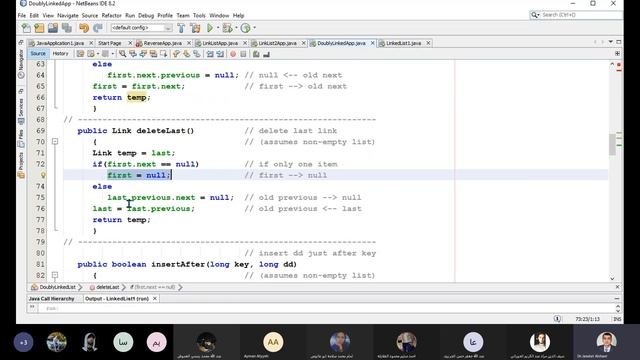Open the Debug menu
Image resolution: width=640 pixels, height=360 pixels.
click(146, 16)
